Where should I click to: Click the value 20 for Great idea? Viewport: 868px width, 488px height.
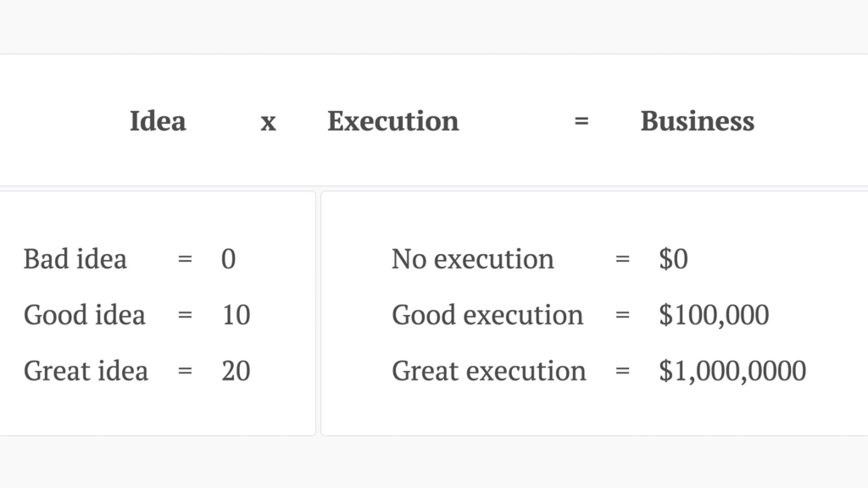[x=236, y=371]
